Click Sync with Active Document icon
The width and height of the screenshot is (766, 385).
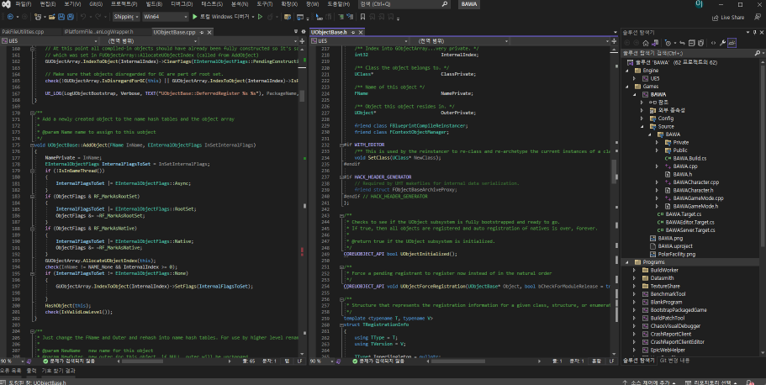tap(682, 43)
